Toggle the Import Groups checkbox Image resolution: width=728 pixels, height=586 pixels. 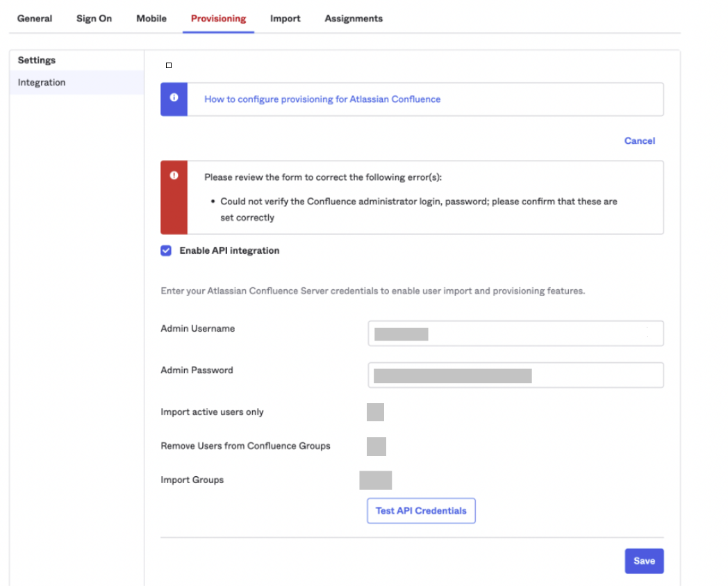tap(375, 480)
